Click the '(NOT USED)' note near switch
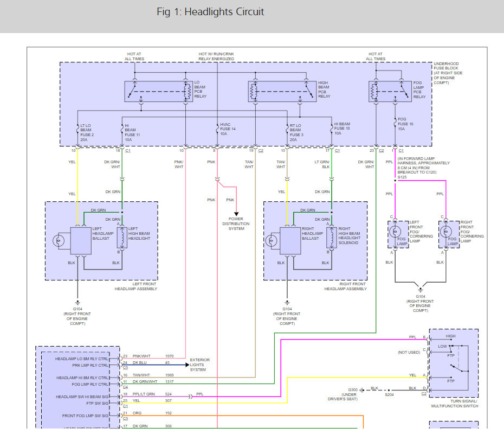This screenshot has height=441, width=504. point(409,352)
